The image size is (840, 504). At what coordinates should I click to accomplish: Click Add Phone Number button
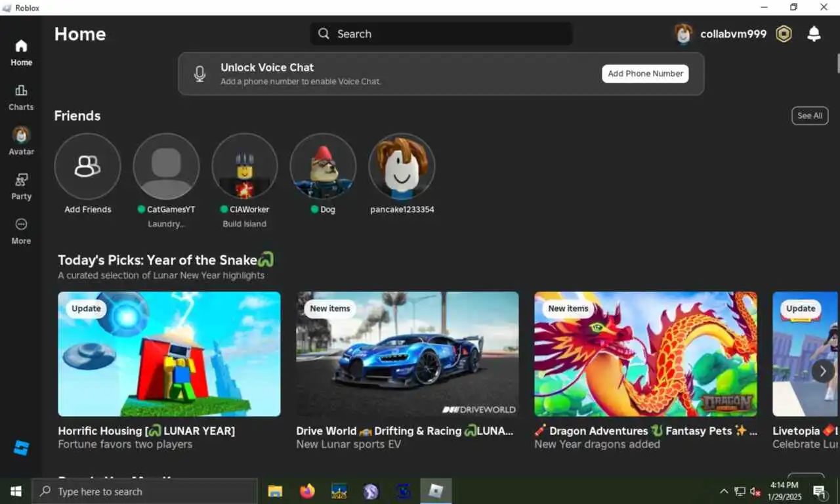coord(645,73)
